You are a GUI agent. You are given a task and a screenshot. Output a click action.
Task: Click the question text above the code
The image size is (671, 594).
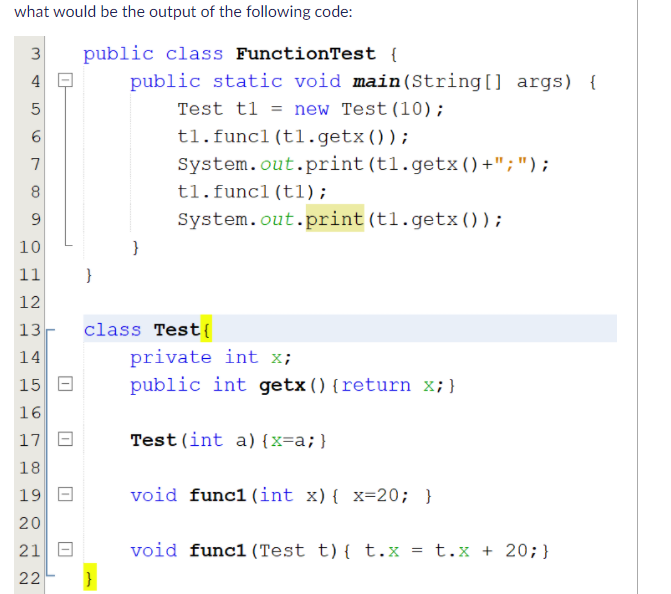coord(183,12)
